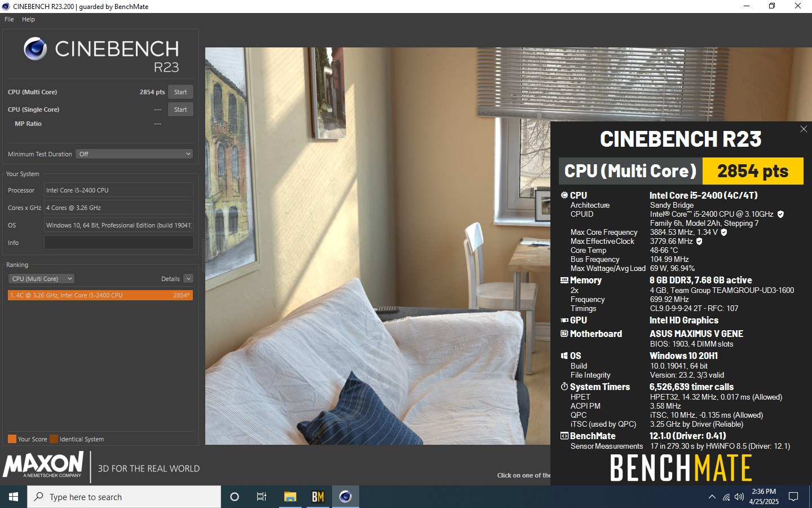Click the shield next to CPUID value
The width and height of the screenshot is (812, 508).
tap(780, 214)
